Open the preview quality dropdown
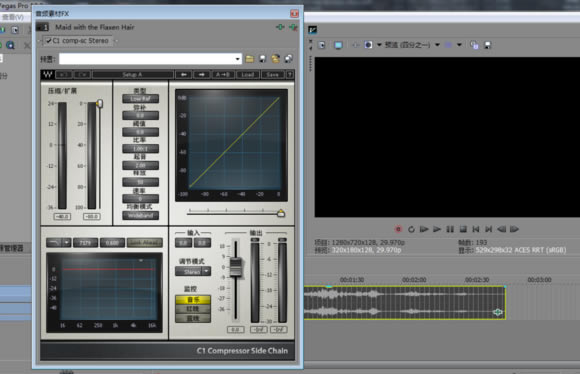Screen dimensions: 580x374 tap(437, 45)
